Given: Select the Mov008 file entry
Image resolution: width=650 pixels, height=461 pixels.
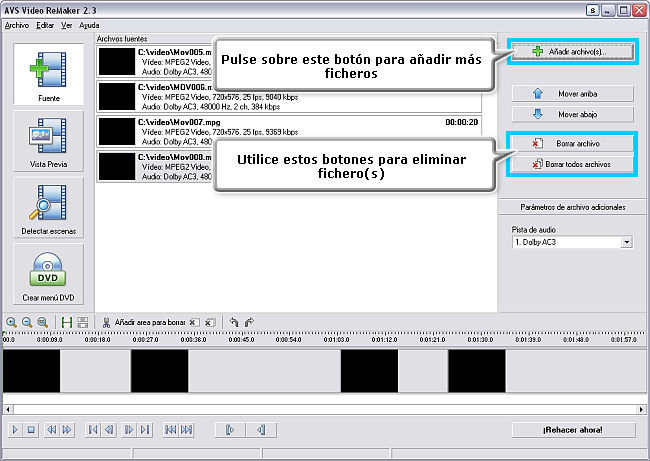Looking at the screenshot, I should 155,167.
